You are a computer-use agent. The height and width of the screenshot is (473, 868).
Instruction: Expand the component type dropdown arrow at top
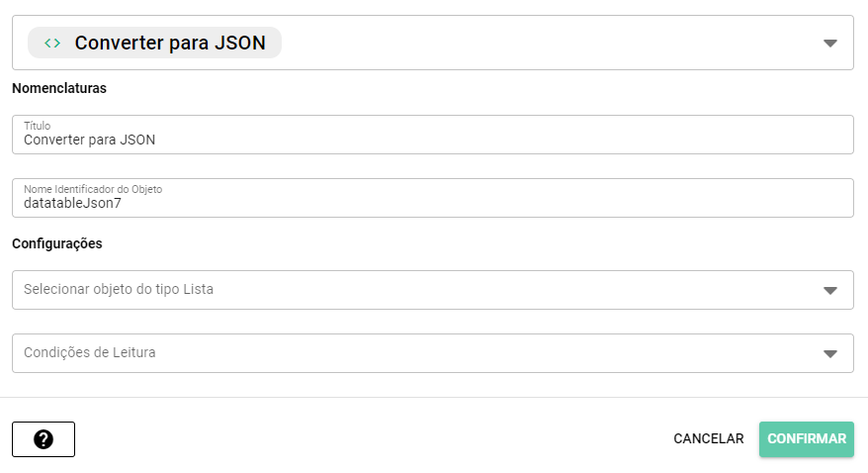pos(830,44)
